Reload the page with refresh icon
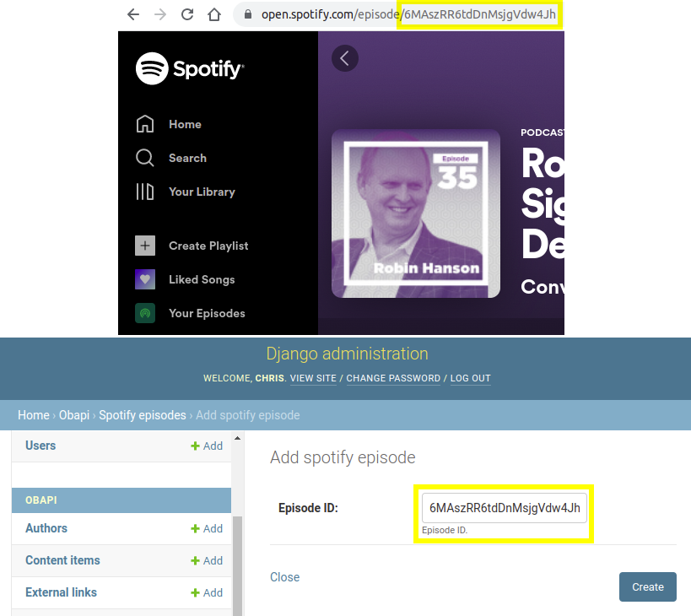 [187, 14]
